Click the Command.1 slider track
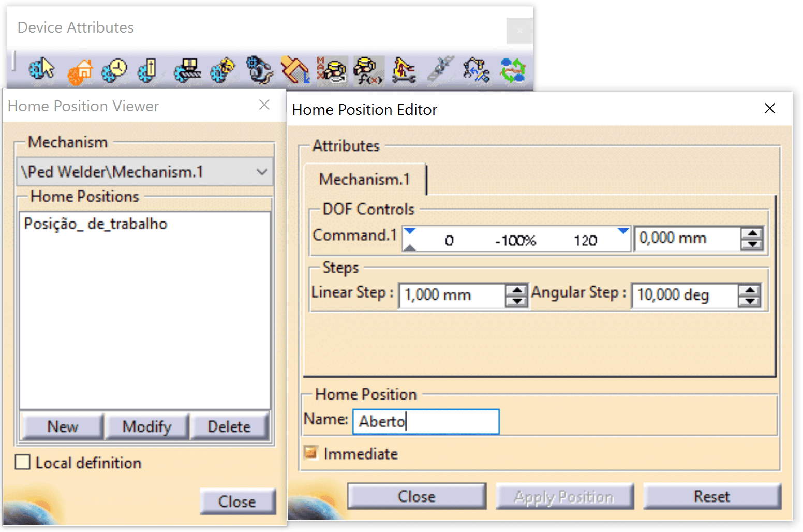The image size is (803, 532). point(516,240)
